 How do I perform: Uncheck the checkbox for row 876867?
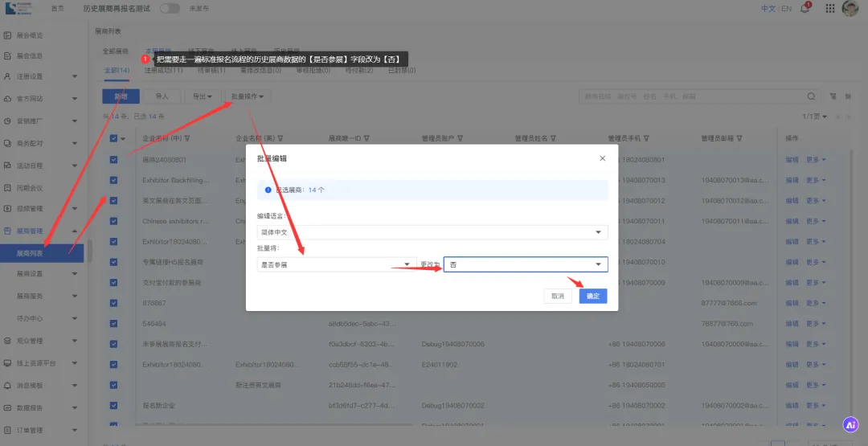click(113, 303)
